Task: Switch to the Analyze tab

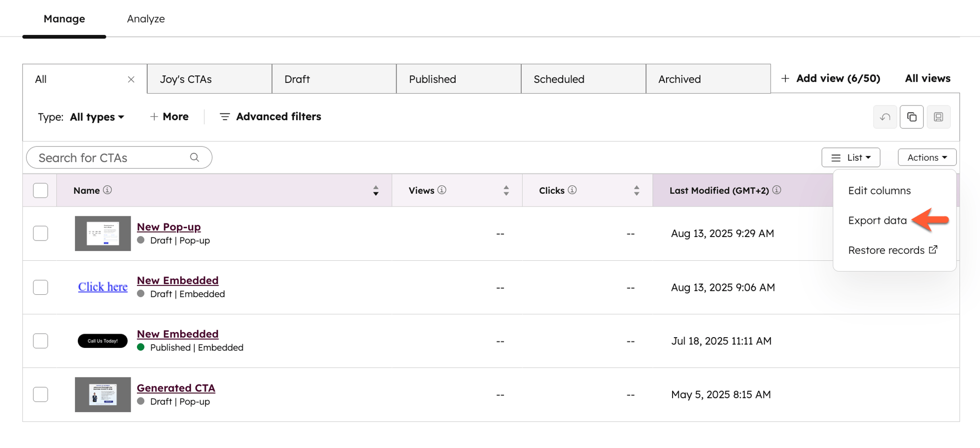Action: (x=145, y=19)
